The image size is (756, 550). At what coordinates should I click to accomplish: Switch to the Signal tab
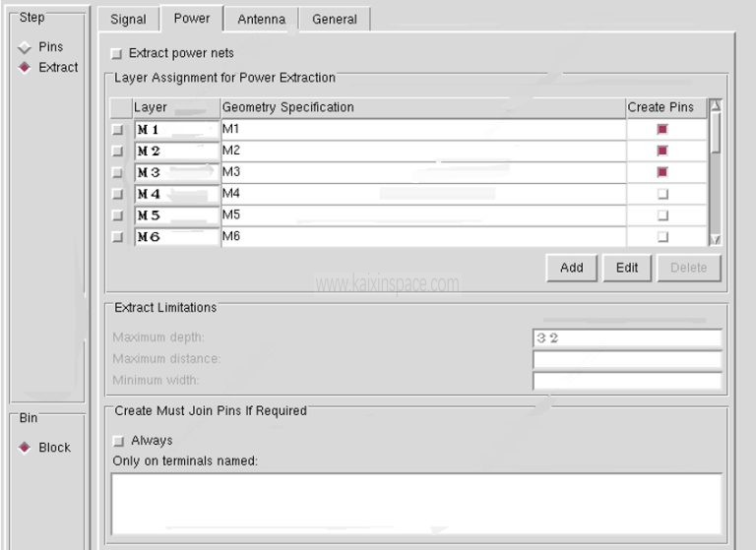pos(128,19)
